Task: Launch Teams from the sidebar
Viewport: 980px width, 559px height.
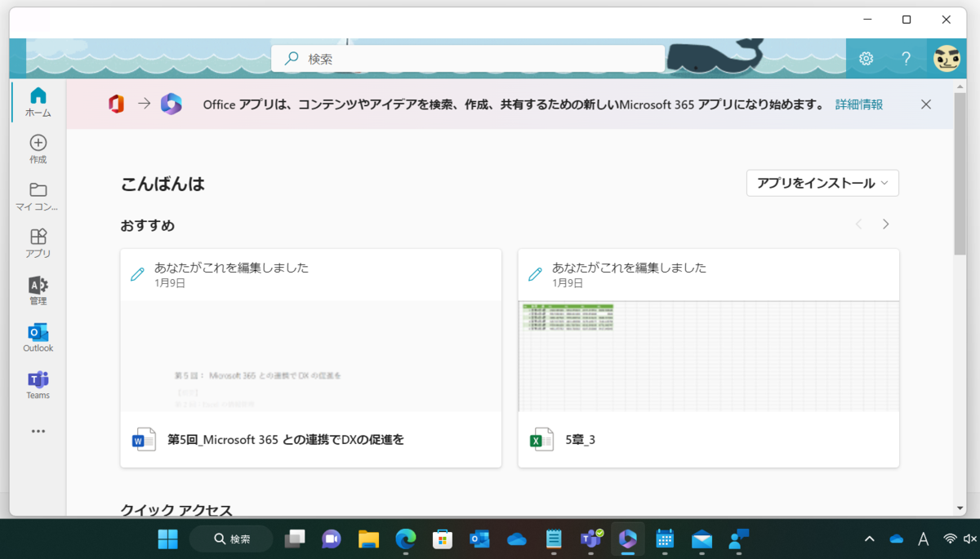Action: tap(38, 385)
